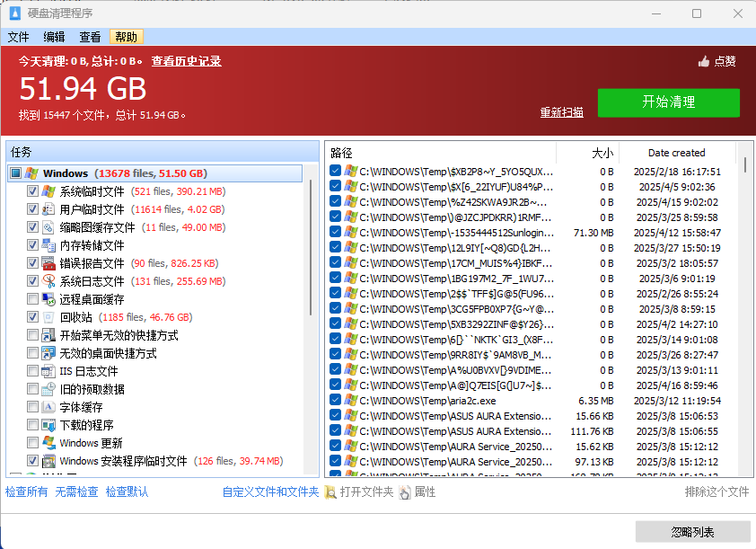Click the 错误报告文件 toolbox icon
756x549 pixels.
48,263
